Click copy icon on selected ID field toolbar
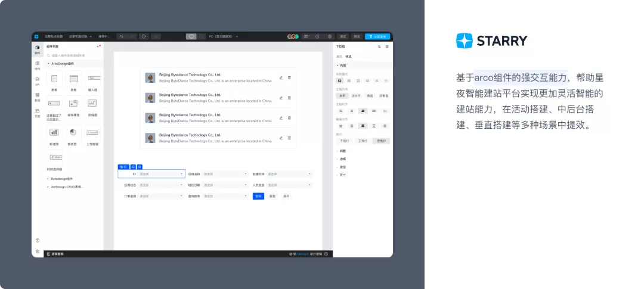This screenshot has width=644, height=289. pyautogui.click(x=133, y=167)
